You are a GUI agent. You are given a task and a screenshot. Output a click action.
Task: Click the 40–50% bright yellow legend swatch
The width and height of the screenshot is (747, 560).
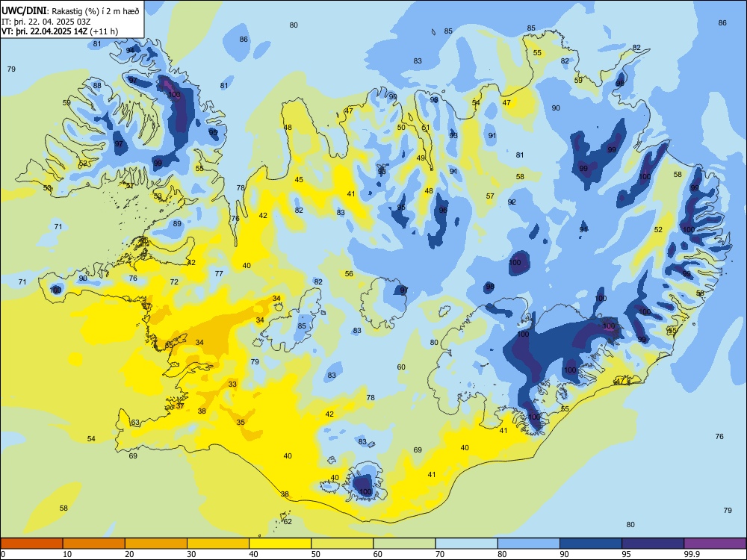pos(280,544)
